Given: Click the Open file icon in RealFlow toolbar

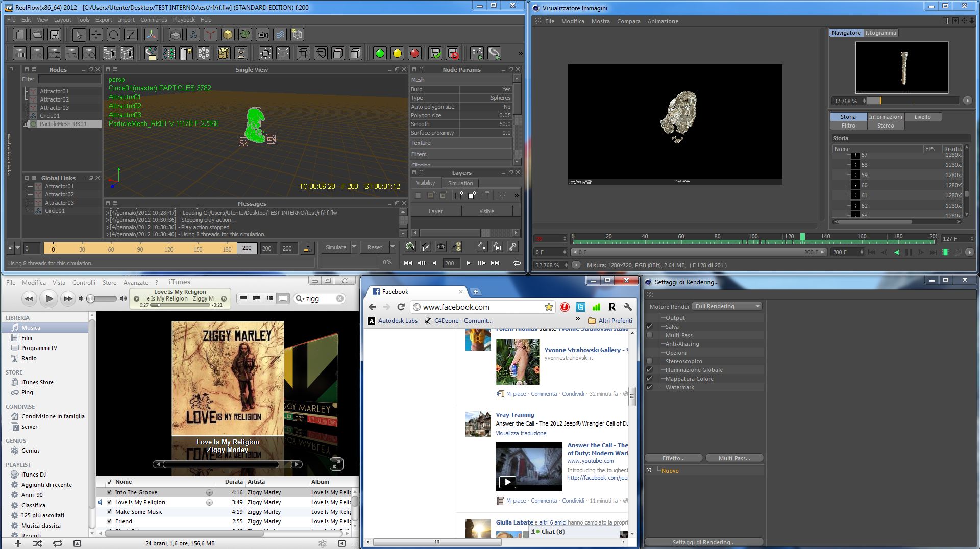Looking at the screenshot, I should point(37,35).
